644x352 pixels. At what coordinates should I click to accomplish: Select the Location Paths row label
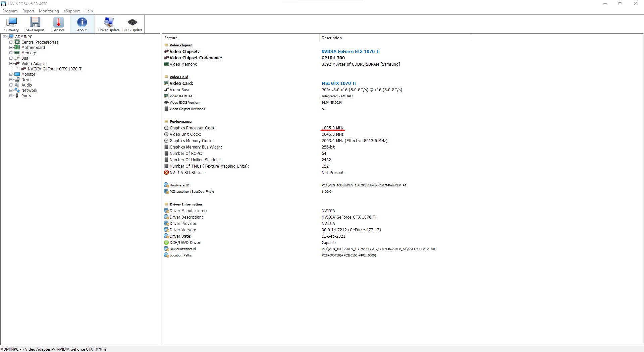[180, 255]
